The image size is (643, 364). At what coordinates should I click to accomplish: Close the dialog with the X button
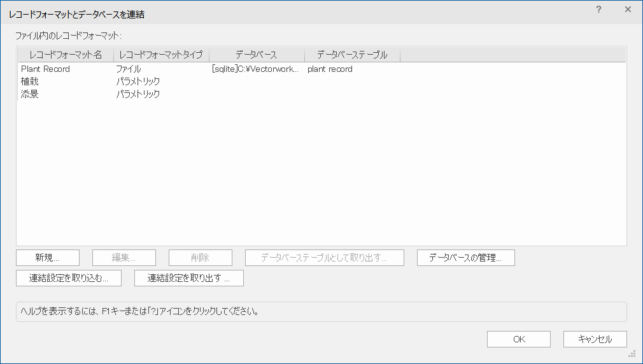pos(628,10)
